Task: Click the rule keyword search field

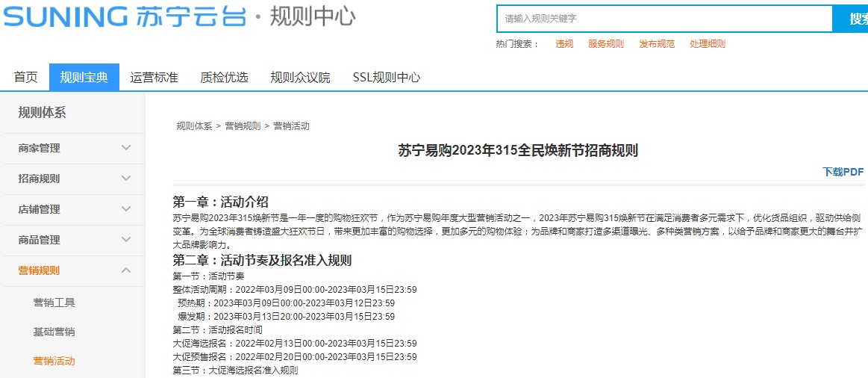Action: tap(664, 19)
